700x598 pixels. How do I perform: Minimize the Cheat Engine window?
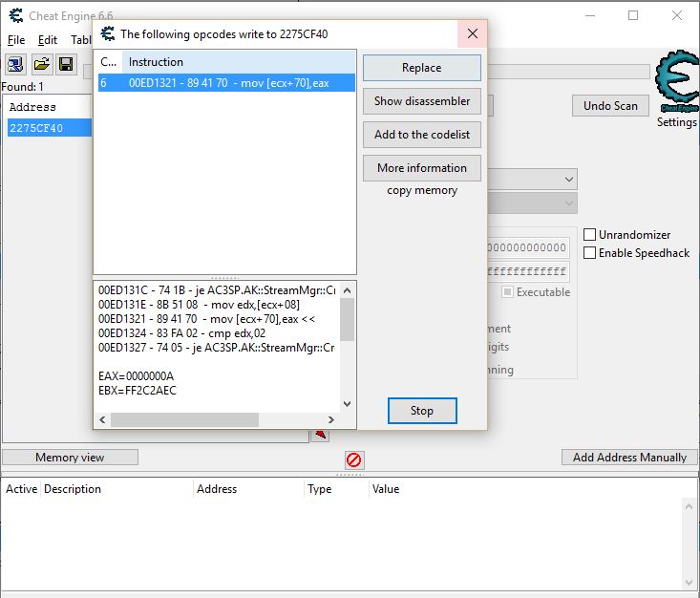coord(590,15)
